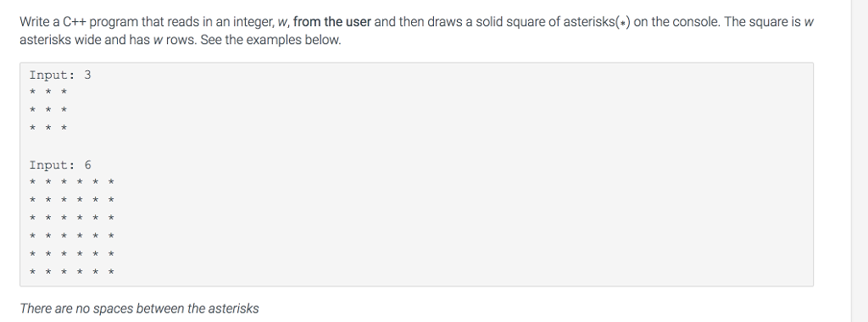868x322 pixels.
Task: Click the bold "from the user" text
Action: (332, 22)
